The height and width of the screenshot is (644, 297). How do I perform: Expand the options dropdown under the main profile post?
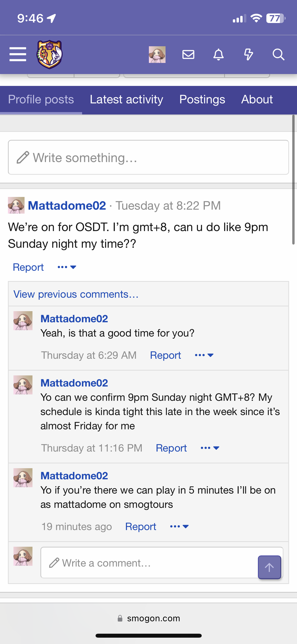click(67, 267)
